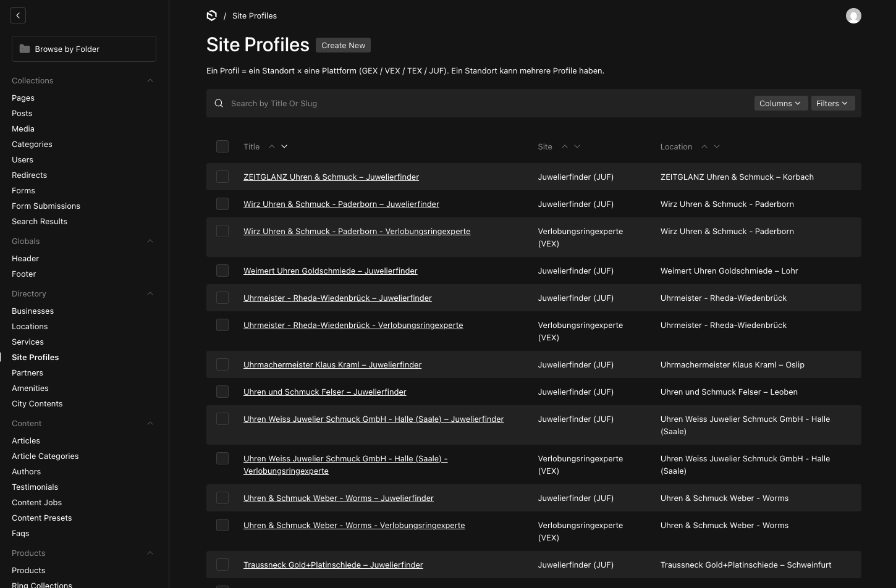Open Uhrmeister Rheda-Wiedenbrück – Verlobungsringexperte link
Viewport: 896px width, 588px height.
tap(353, 325)
